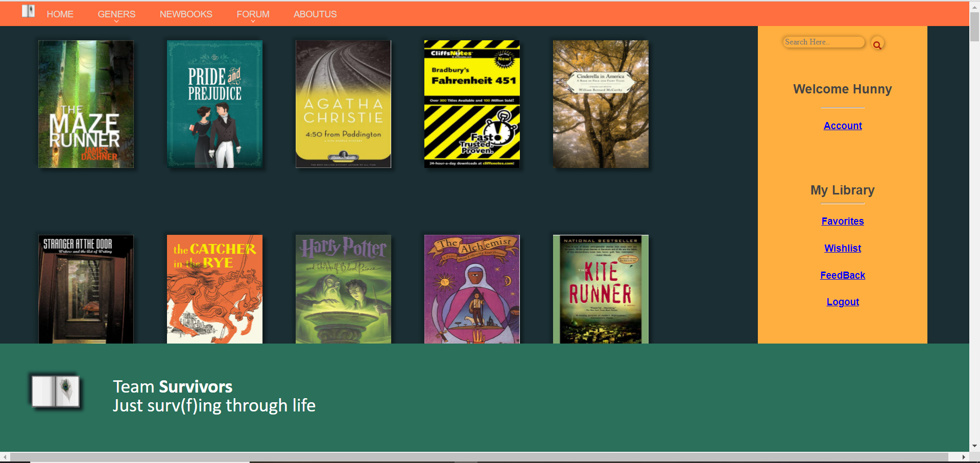Expand the FORUM dropdown menu
Screen dimensions: 980x463
(x=253, y=14)
